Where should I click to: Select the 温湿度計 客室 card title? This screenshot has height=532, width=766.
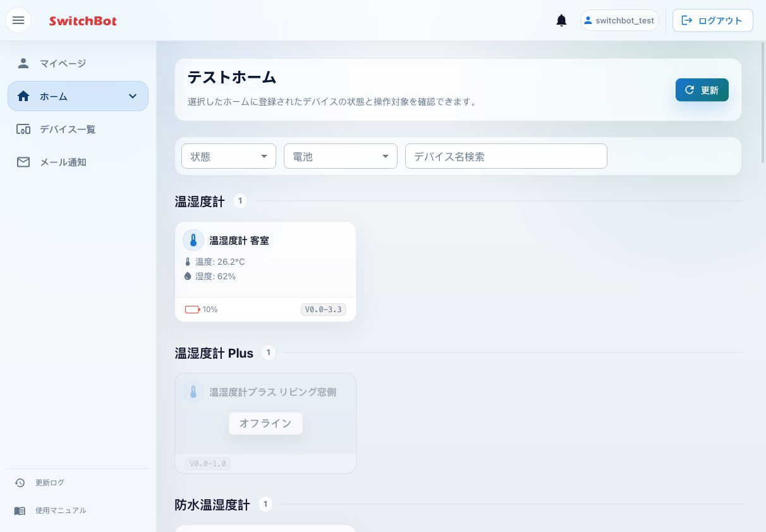pyautogui.click(x=239, y=241)
